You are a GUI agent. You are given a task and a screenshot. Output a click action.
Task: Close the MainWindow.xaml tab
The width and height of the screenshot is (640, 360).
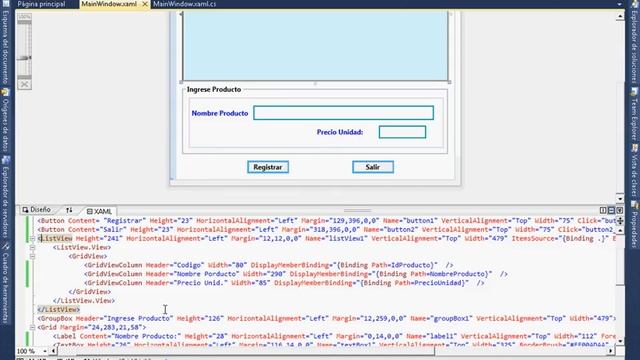pos(144,4)
